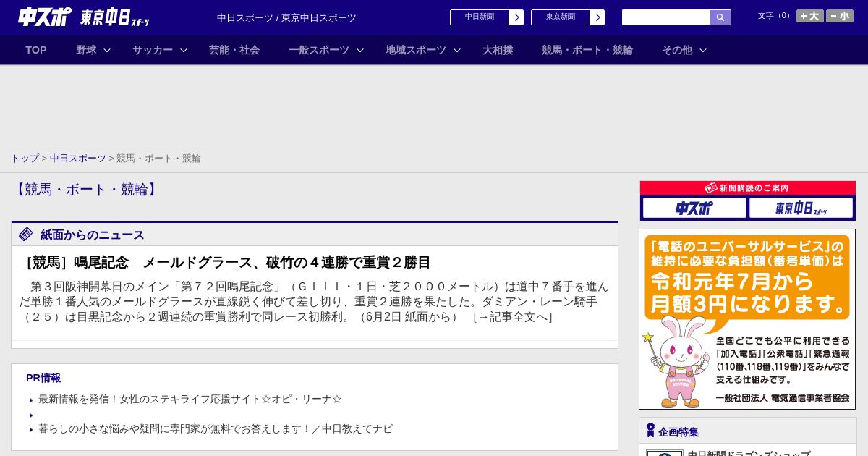Screen dimensions: 868x456
Task: Open the 野球 menu
Action: coord(86,50)
